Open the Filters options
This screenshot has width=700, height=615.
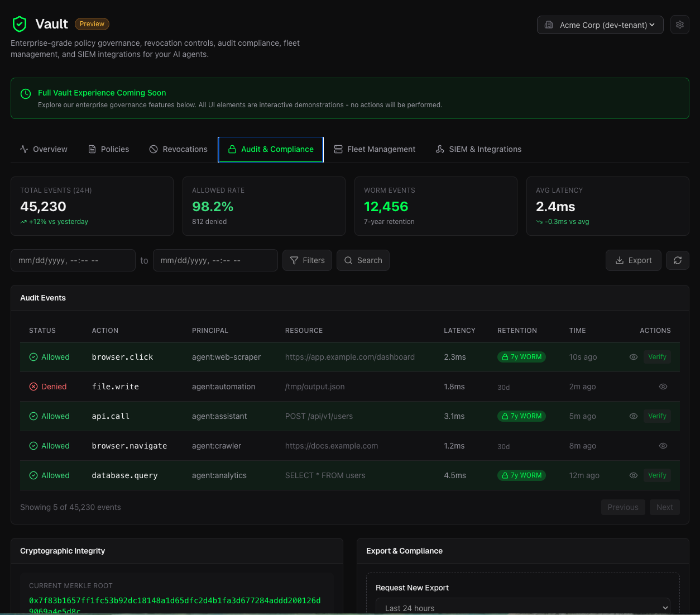coord(308,260)
